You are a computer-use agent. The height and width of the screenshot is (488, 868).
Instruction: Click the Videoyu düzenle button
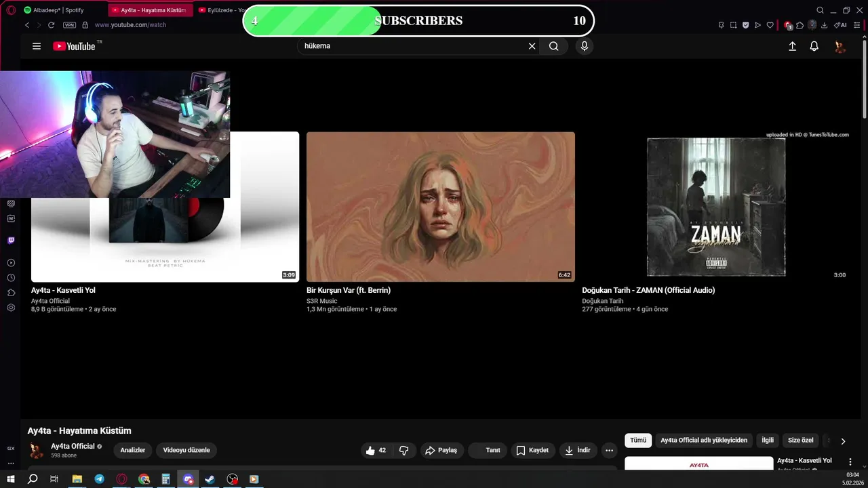pos(186,450)
